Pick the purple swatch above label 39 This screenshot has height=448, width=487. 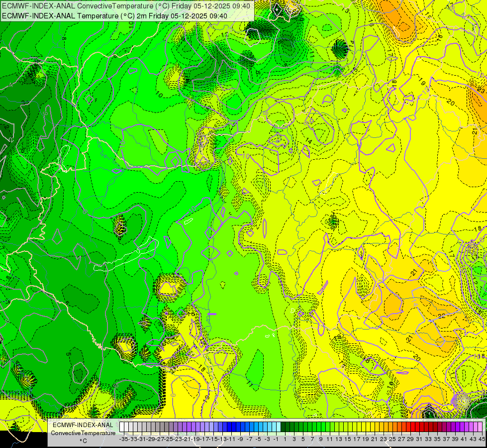(453, 427)
